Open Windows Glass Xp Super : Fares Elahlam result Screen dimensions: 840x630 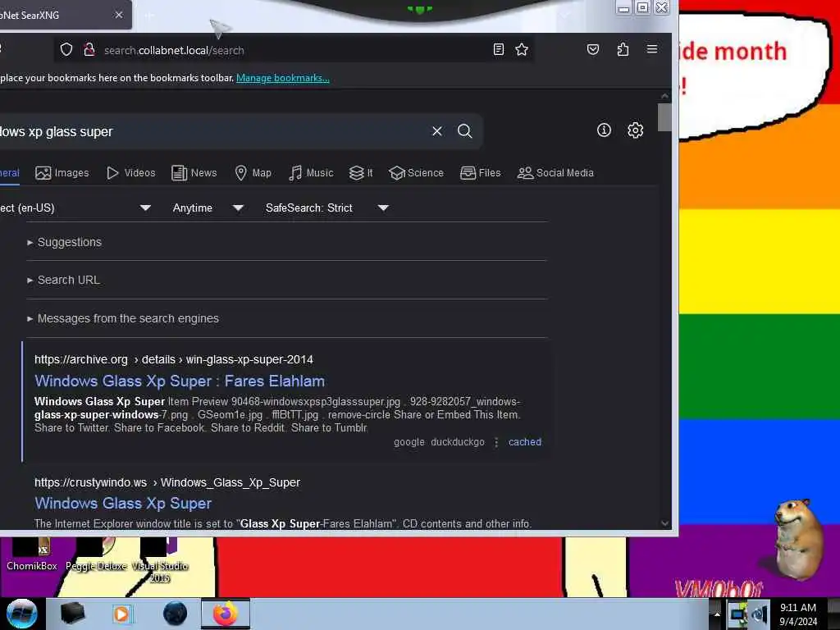(x=180, y=381)
